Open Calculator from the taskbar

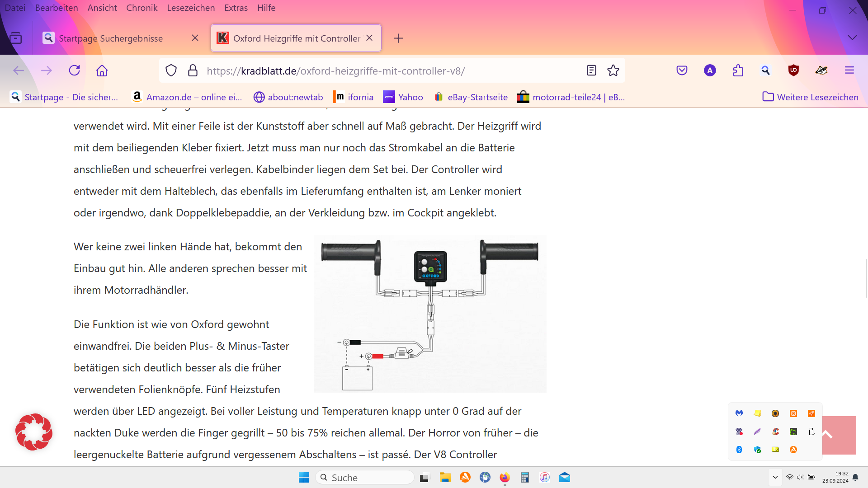point(524,477)
